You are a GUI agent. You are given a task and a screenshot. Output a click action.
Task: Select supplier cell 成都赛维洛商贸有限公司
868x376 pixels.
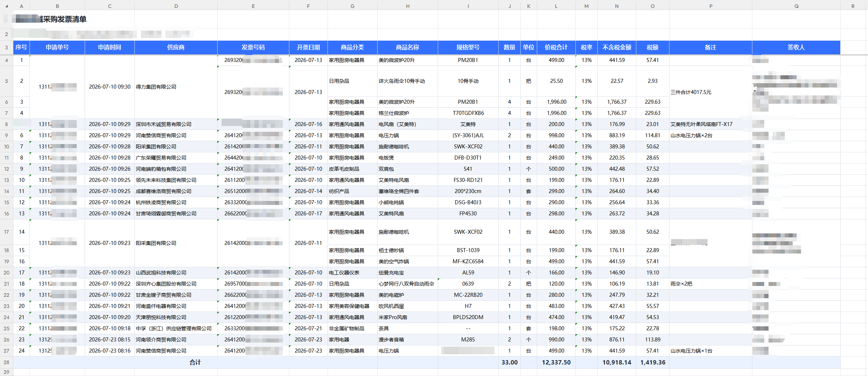point(176,191)
